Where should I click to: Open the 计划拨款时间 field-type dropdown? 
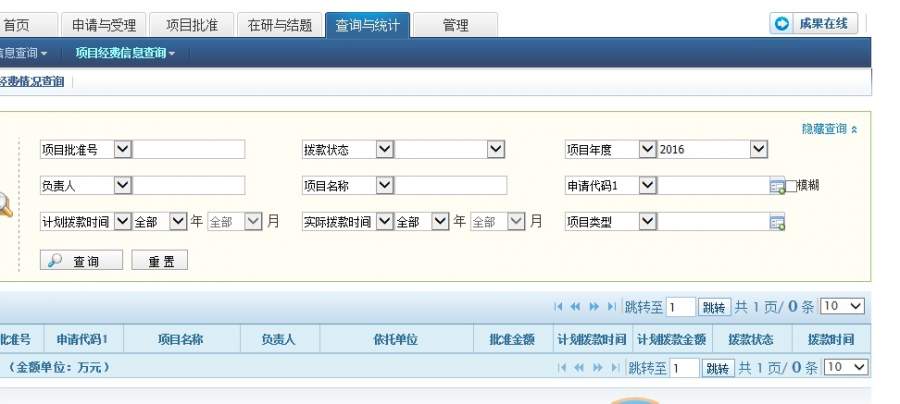[x=123, y=222]
